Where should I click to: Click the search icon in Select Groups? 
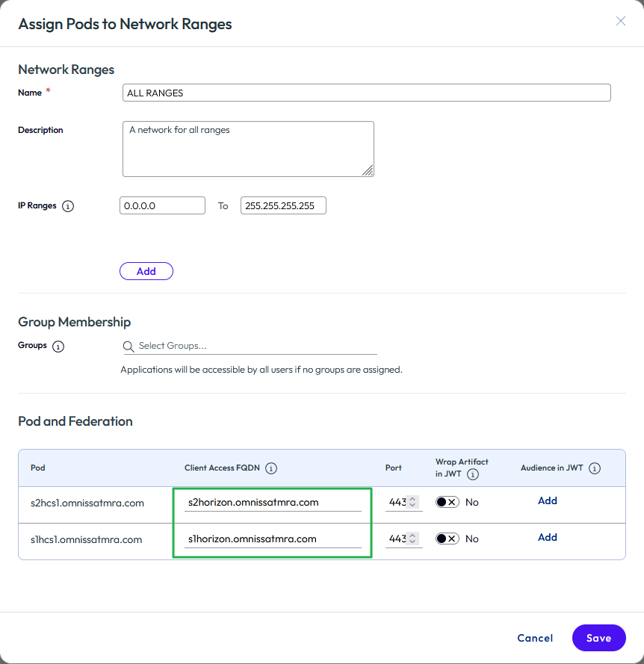(x=129, y=347)
